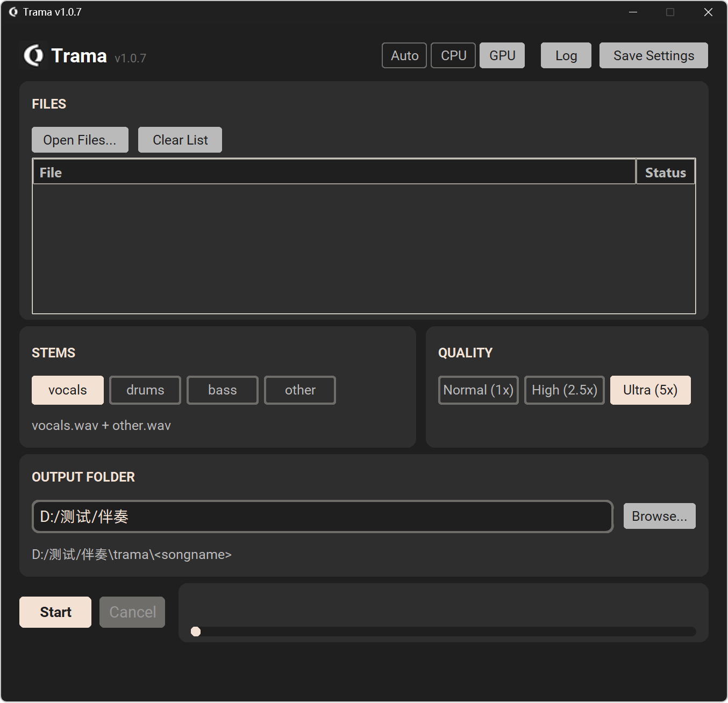728x703 pixels.
Task: Select GPU device mode
Action: 502,55
